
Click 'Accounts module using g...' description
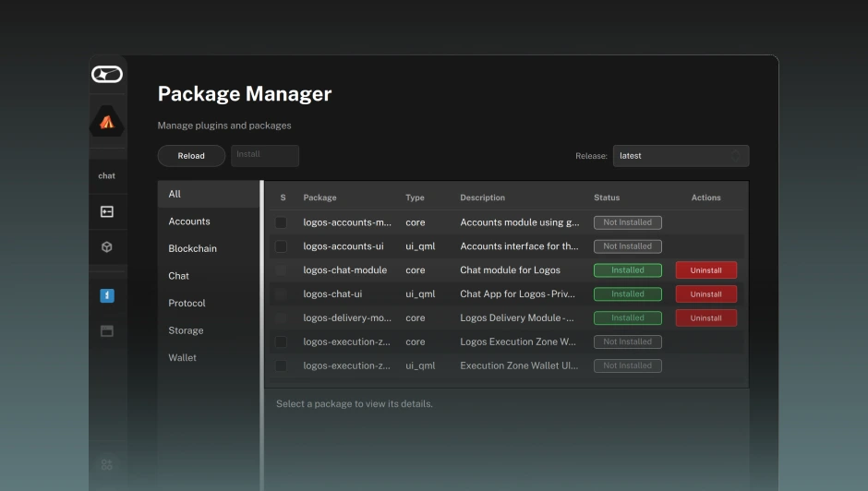(x=520, y=222)
